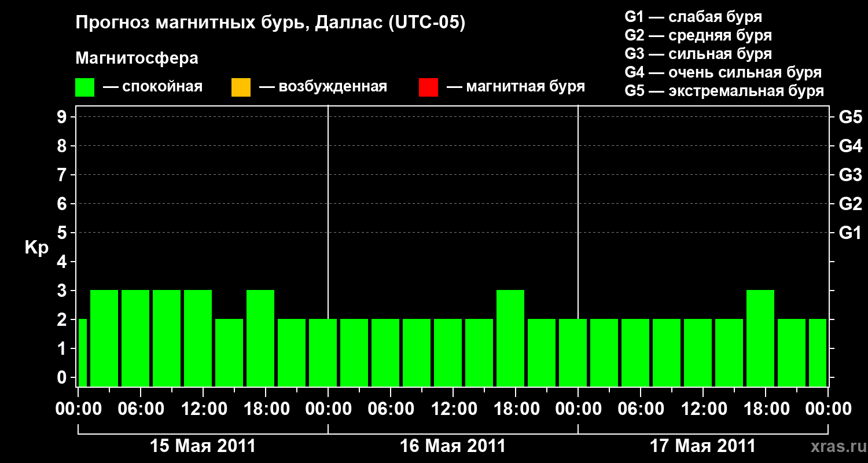Click the '17 Мая 2011' date label
This screenshot has width=868, height=463.
click(x=703, y=446)
